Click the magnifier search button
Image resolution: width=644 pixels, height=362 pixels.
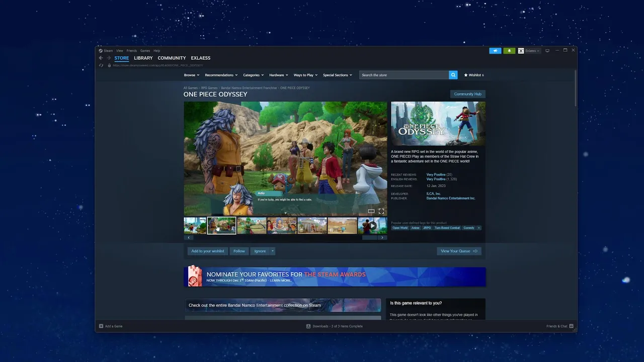click(453, 75)
